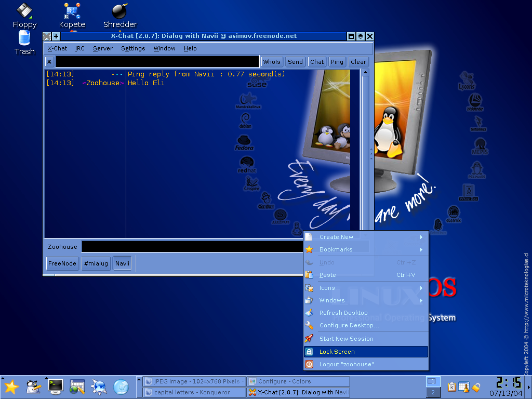Choose Paste in the desktop context menu
The image size is (532, 399).
(x=366, y=275)
